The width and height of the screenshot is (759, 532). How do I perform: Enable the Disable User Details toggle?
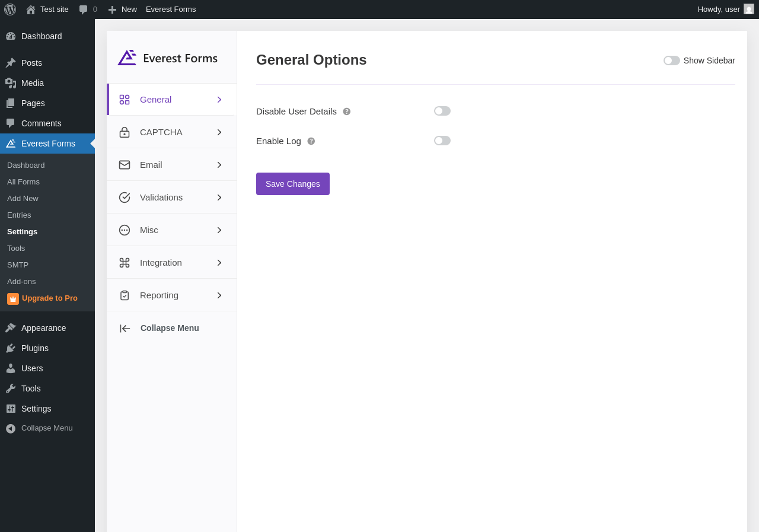pos(442,111)
